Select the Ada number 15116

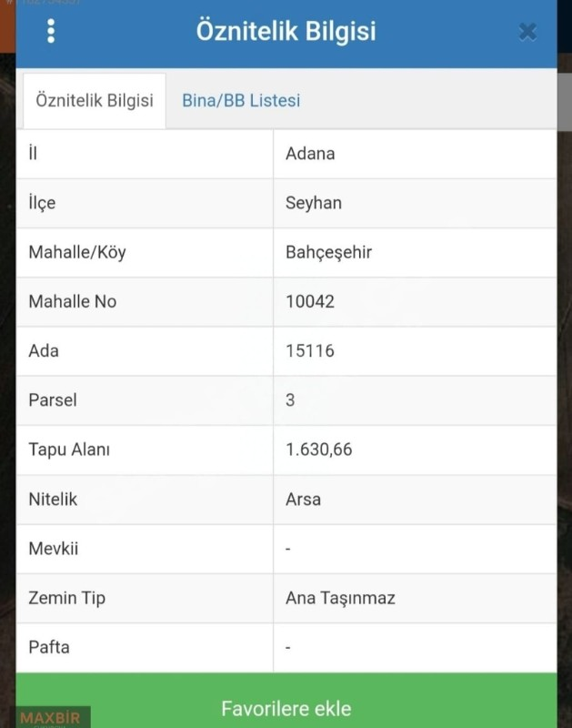click(x=310, y=350)
